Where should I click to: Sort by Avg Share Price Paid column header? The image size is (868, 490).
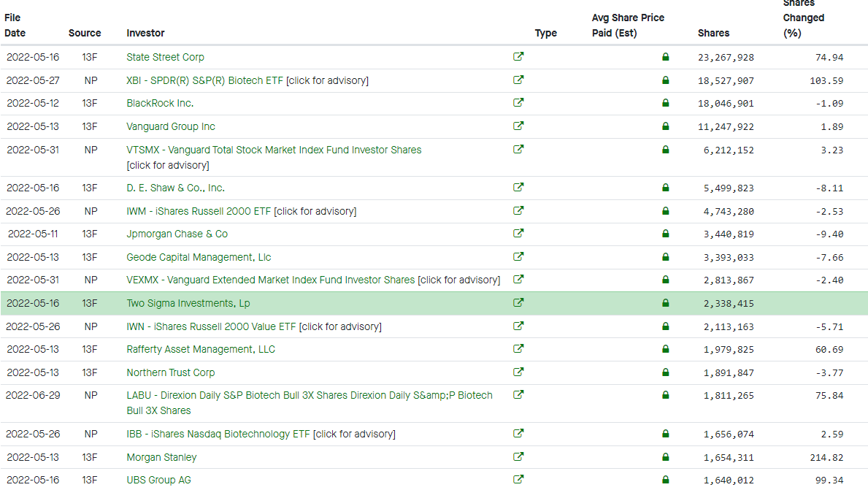pos(628,25)
